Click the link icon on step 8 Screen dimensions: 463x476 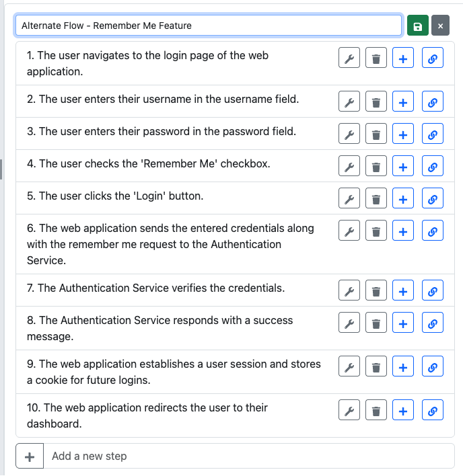(x=433, y=324)
